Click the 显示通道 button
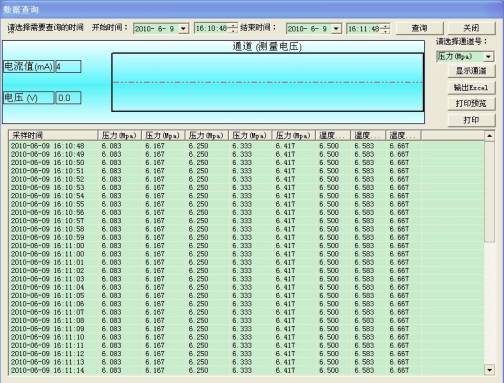 471,71
